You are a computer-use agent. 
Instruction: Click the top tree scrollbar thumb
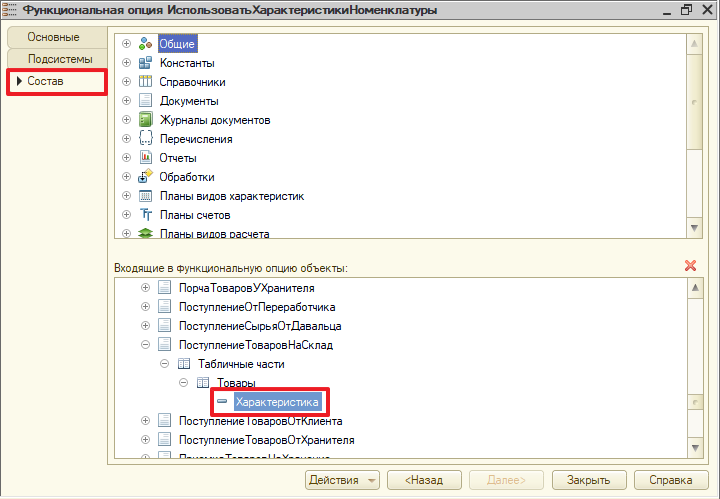coord(694,102)
